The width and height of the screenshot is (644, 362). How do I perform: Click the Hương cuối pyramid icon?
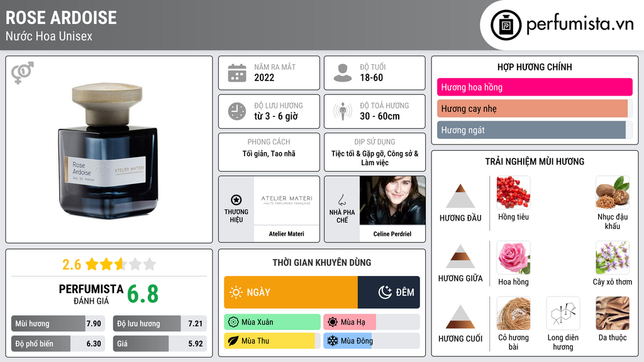pyautogui.click(x=460, y=317)
